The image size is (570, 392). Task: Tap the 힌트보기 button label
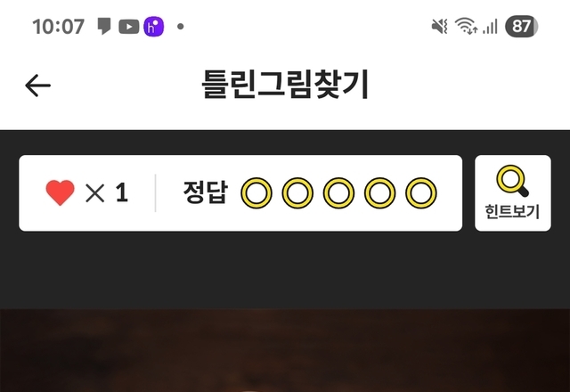(x=513, y=211)
